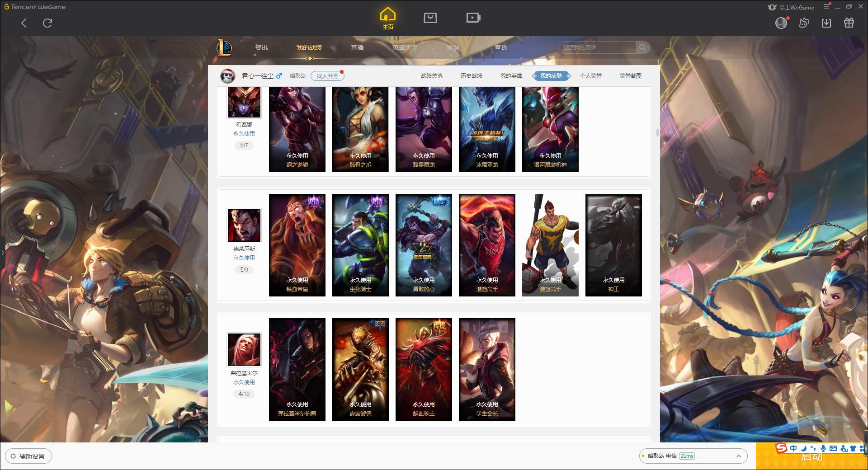Open the 钢之逆鳞 skin card
Screen dimensions: 868x470
[297, 130]
